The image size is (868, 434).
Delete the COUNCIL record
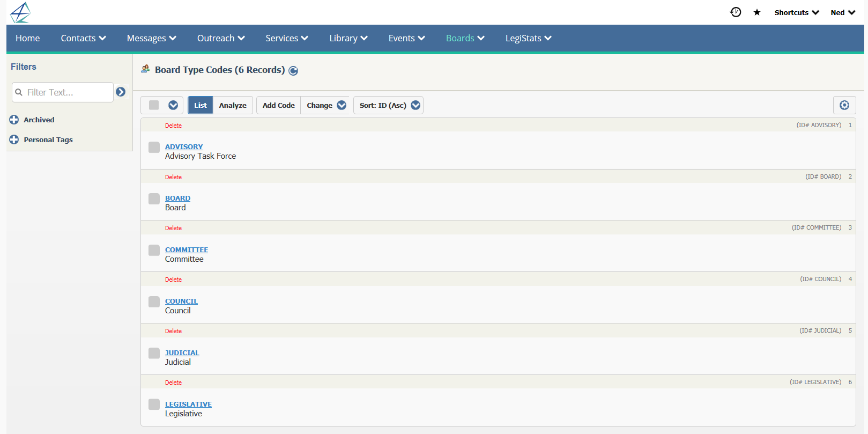coord(173,279)
